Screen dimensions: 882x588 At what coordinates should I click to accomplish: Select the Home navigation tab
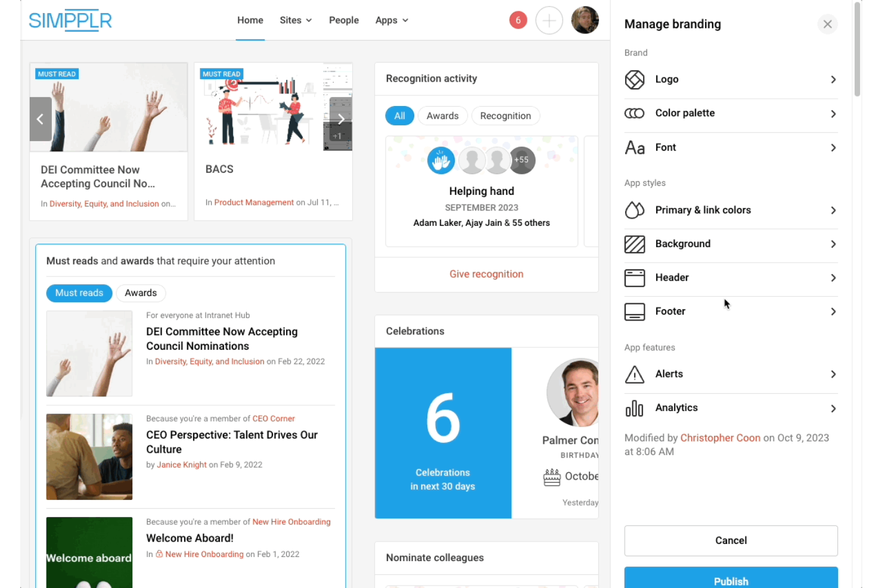tap(250, 20)
